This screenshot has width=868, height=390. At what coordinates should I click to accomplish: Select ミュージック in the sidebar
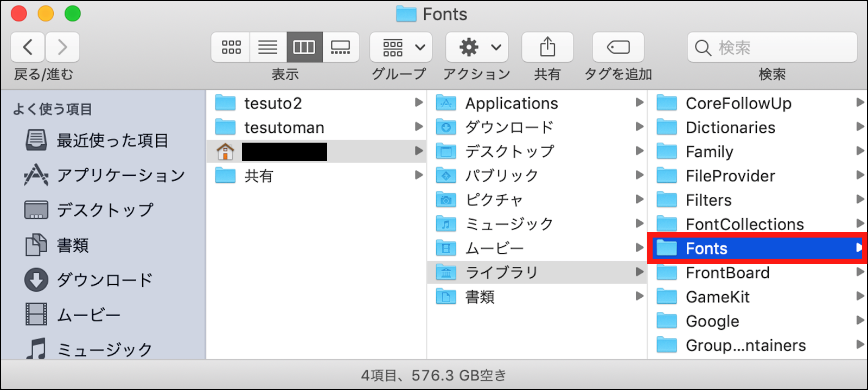click(105, 349)
